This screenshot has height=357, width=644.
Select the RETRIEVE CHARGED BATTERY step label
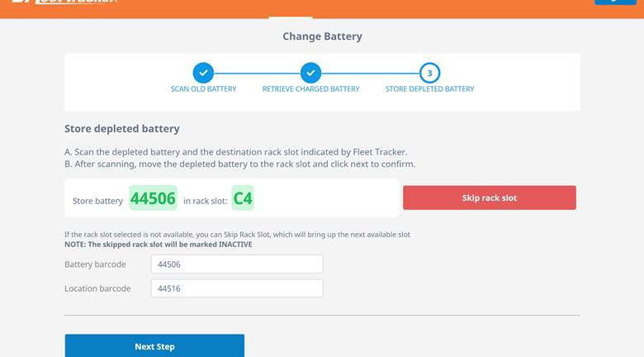tap(310, 89)
